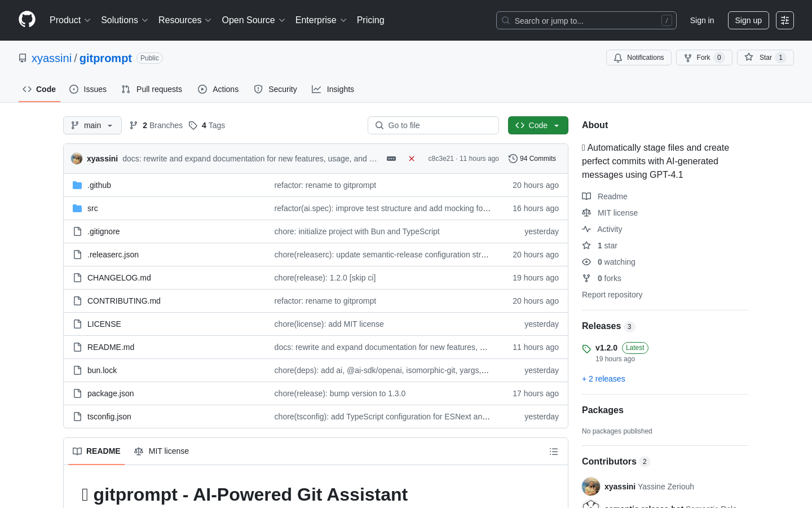Click file icon for .releaserc.json
The image size is (812, 508).
click(x=77, y=255)
